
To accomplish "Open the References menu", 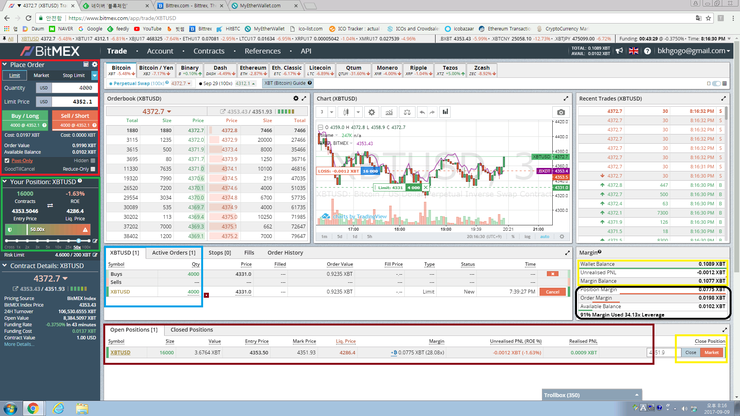I will click(x=262, y=51).
